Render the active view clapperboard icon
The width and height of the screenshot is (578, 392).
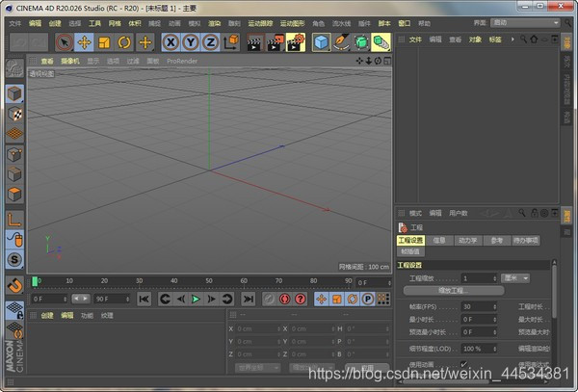click(x=255, y=42)
